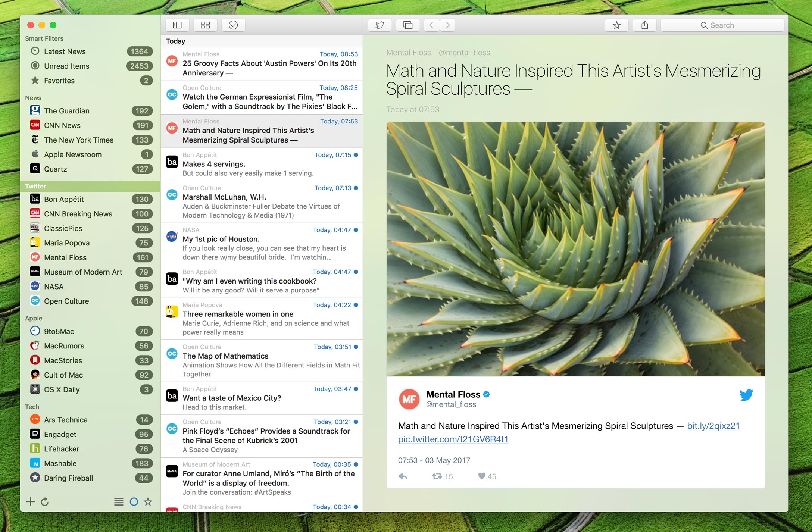Show only unread items circle filter
The width and height of the screenshot is (812, 532).
coord(134,502)
